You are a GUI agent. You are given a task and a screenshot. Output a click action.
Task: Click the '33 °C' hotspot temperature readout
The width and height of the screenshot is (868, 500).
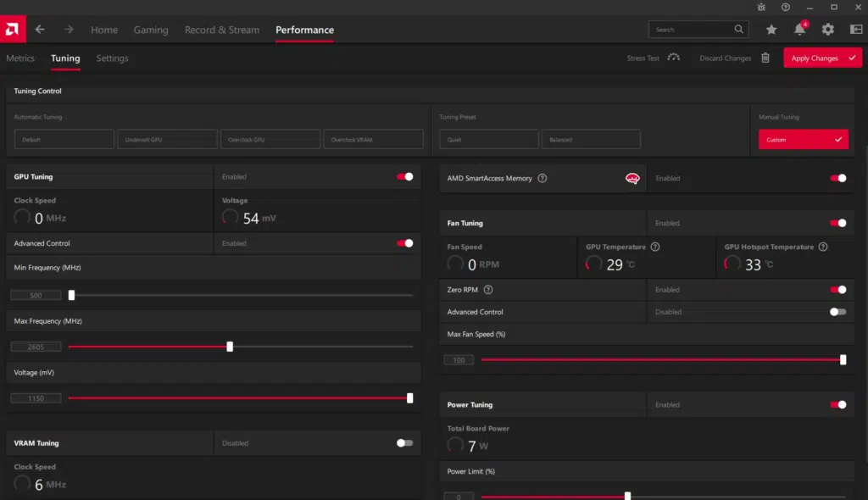pos(759,264)
